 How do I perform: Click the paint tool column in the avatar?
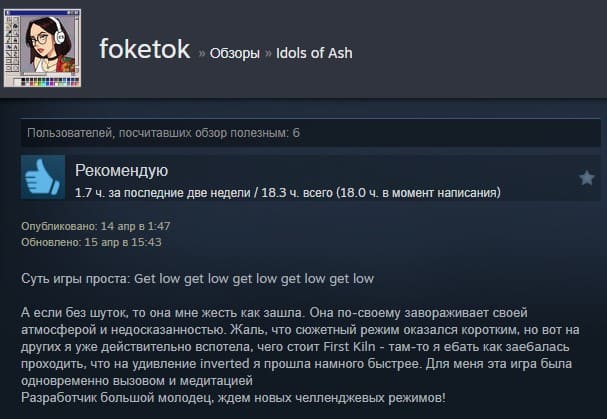point(12,45)
